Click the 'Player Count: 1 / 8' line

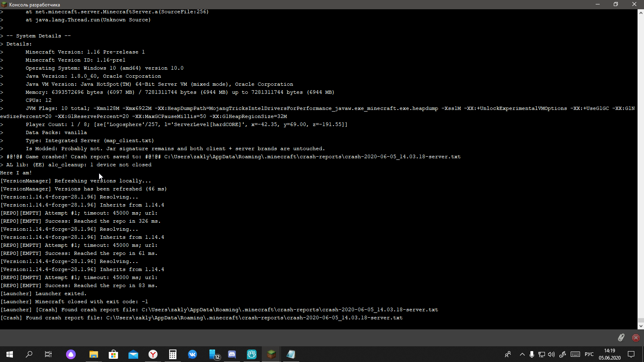pyautogui.click(x=186, y=124)
